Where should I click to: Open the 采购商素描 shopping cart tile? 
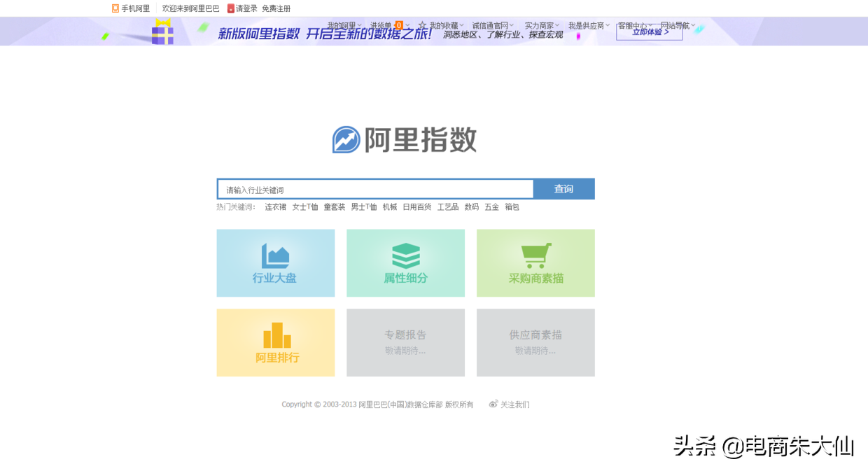tap(535, 263)
